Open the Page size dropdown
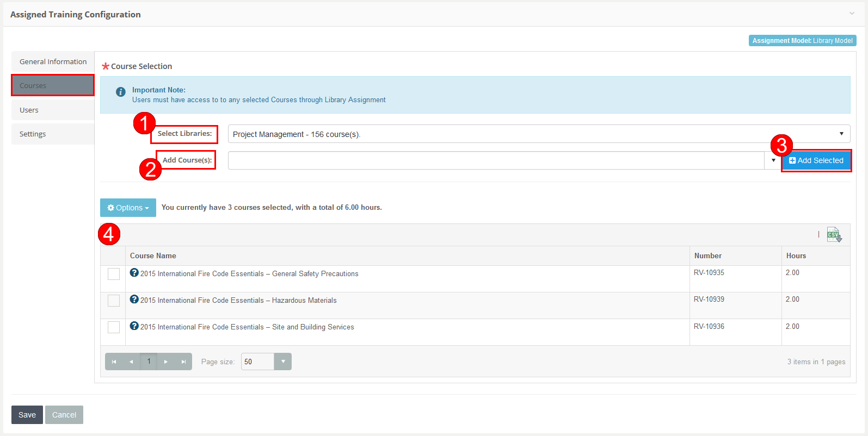The image size is (868, 436). point(282,362)
